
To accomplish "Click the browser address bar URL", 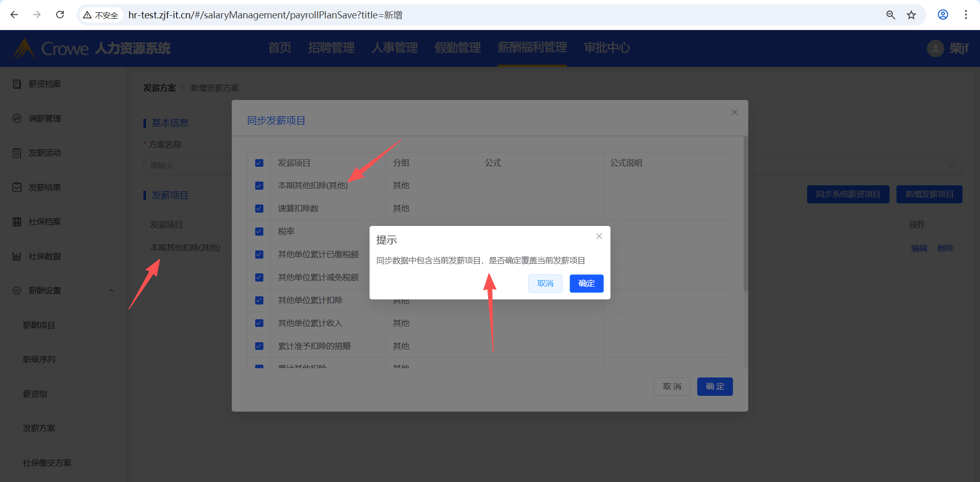I will point(265,15).
